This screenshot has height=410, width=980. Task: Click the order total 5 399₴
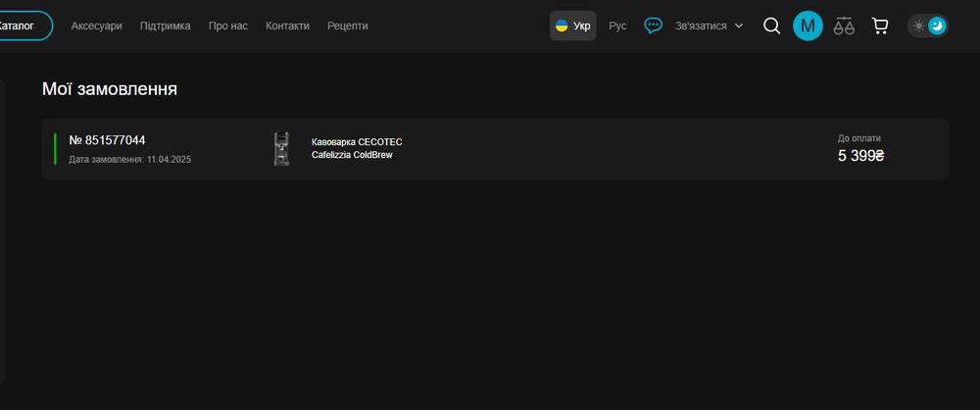(x=860, y=155)
